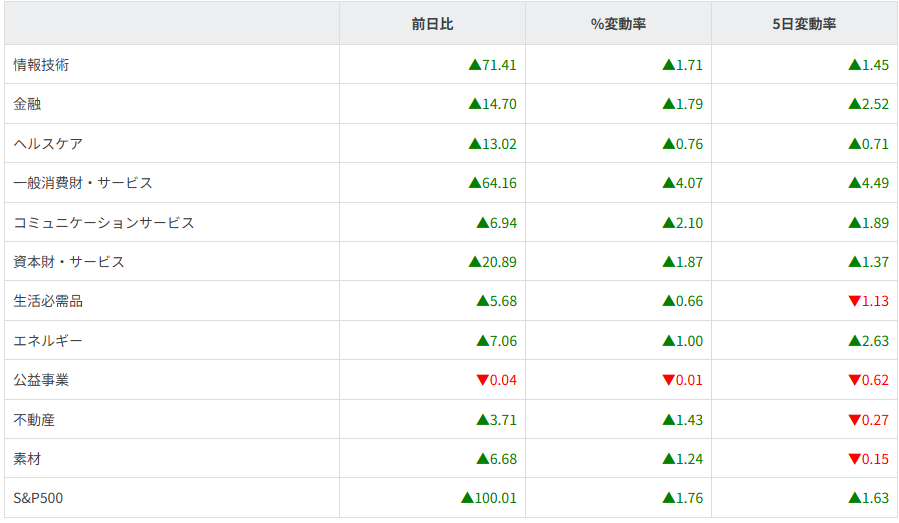Click the 前日比 column header
The width and height of the screenshot is (899, 523).
coord(432,24)
